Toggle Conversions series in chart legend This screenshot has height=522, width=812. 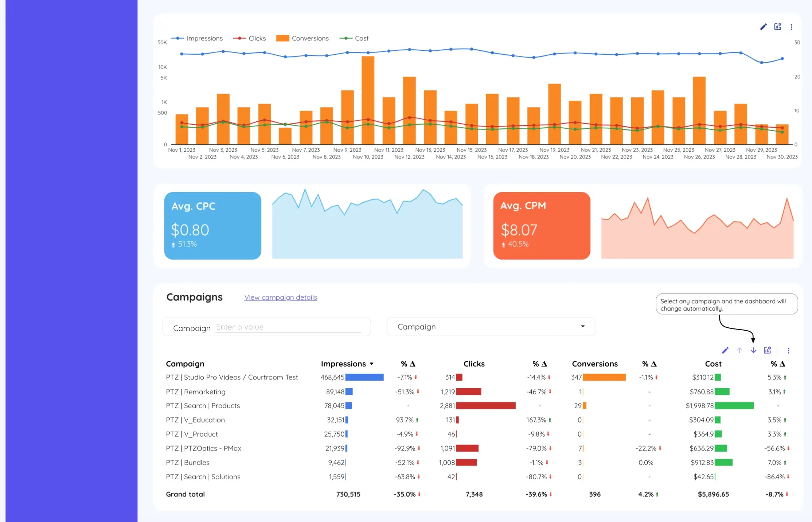tap(302, 38)
